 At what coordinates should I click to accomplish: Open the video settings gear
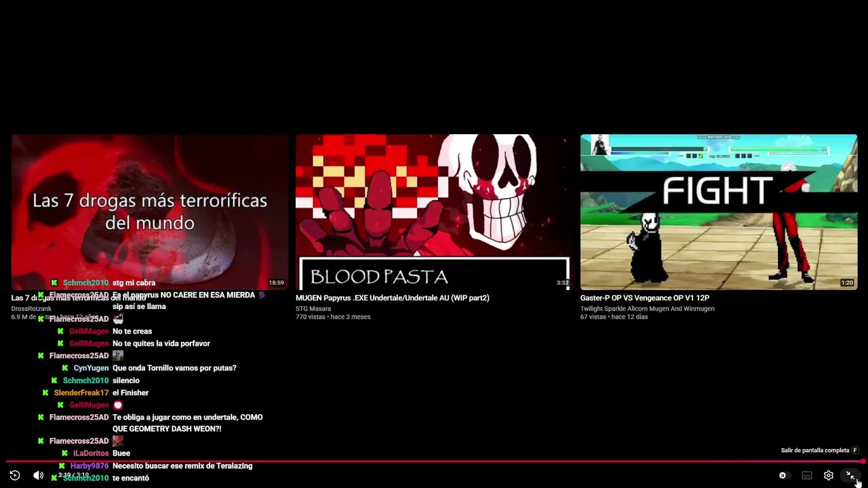click(829, 476)
